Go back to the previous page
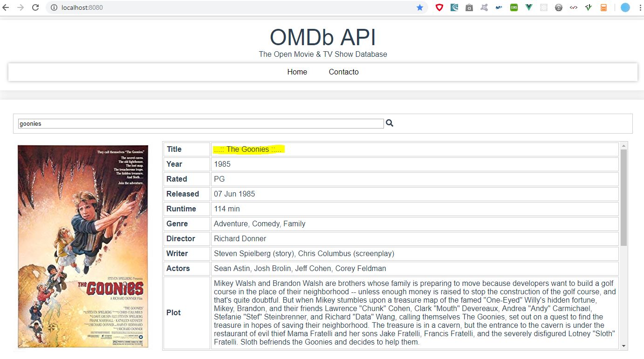Screen dimensions: 644x359 click(6, 7)
